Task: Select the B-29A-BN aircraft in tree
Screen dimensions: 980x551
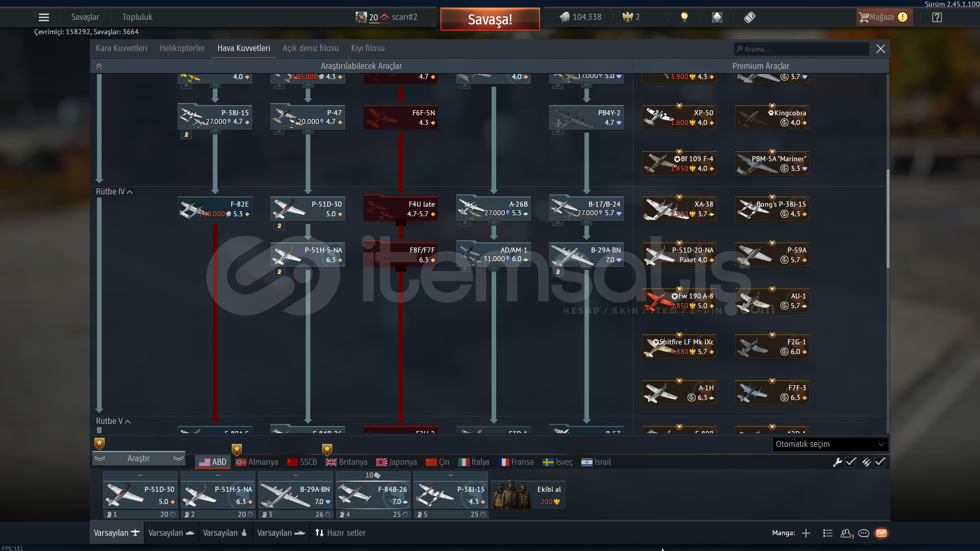Action: coord(586,255)
